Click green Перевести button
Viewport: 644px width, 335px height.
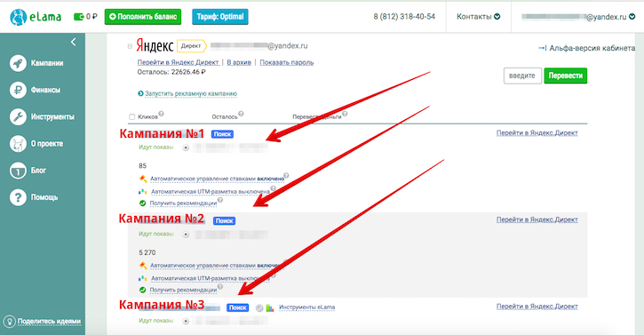point(566,76)
